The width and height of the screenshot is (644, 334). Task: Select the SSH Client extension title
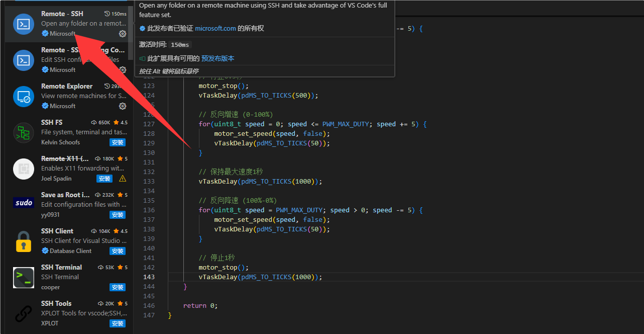tap(57, 231)
